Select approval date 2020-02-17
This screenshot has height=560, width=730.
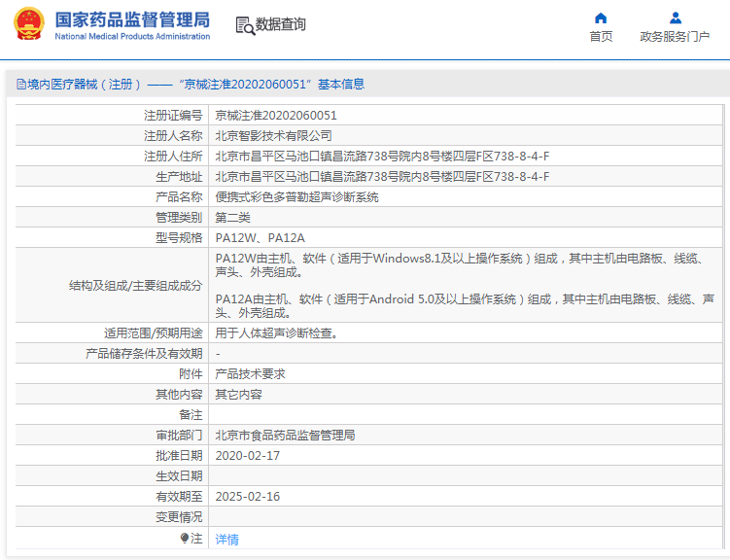(x=247, y=456)
